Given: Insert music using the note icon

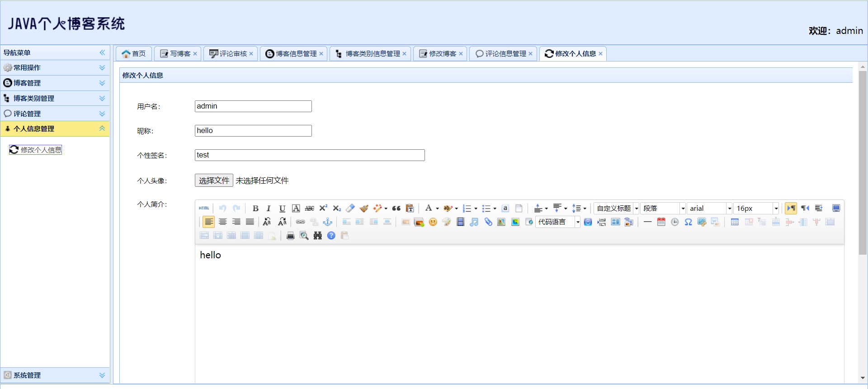Looking at the screenshot, I should click(474, 222).
